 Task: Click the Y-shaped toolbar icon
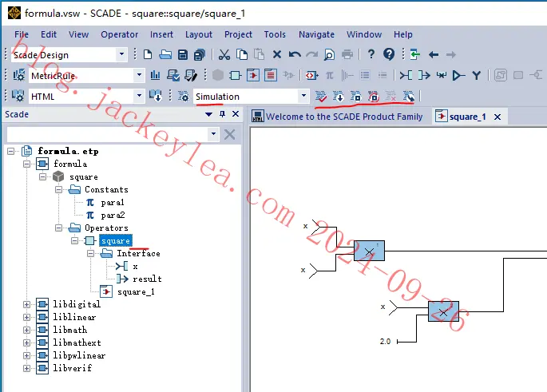pos(476,75)
